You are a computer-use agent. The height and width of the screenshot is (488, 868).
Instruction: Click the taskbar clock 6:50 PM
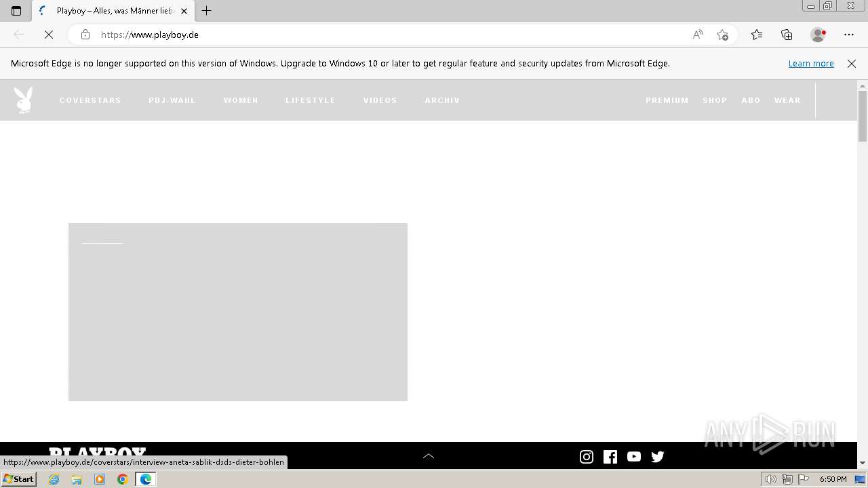[833, 479]
